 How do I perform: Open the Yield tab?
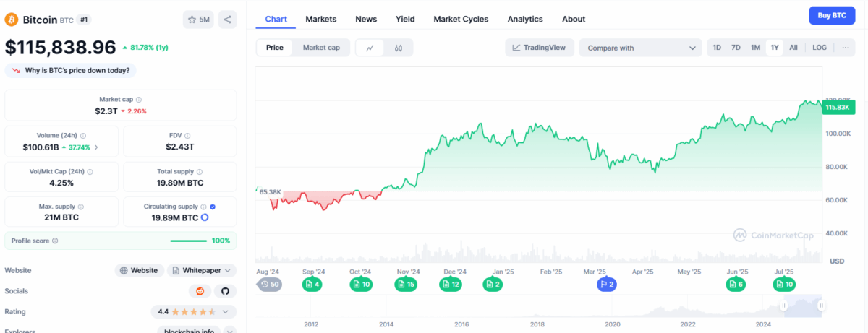405,19
